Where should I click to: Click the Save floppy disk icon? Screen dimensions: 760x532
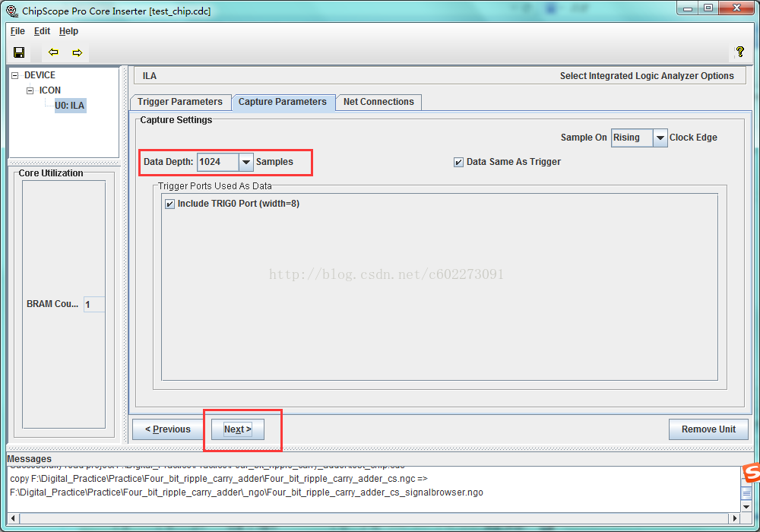pyautogui.click(x=19, y=52)
